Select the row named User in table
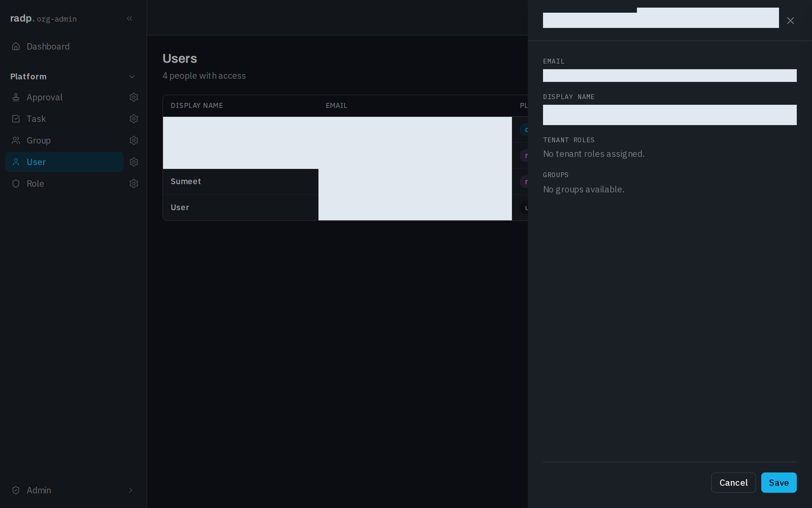The height and width of the screenshot is (508, 812). tap(345, 208)
